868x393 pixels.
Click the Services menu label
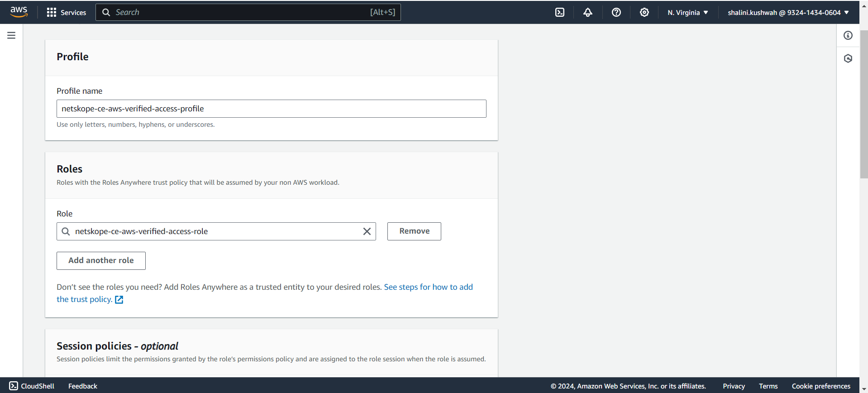(73, 12)
